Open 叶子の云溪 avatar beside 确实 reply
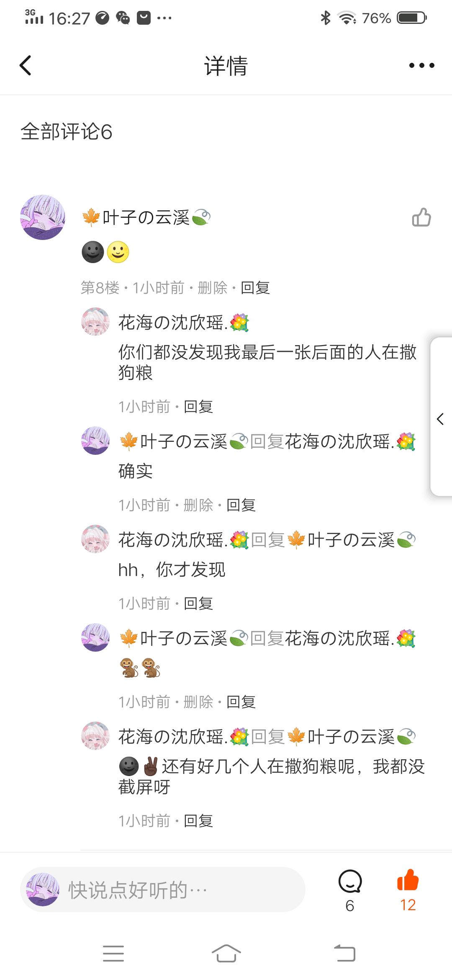The height and width of the screenshot is (980, 452). [x=95, y=441]
